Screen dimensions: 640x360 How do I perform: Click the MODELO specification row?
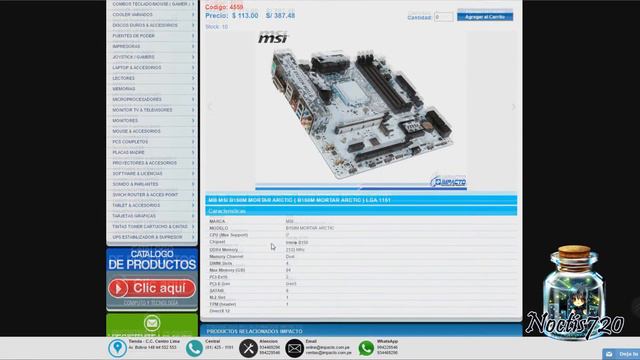coord(361,228)
